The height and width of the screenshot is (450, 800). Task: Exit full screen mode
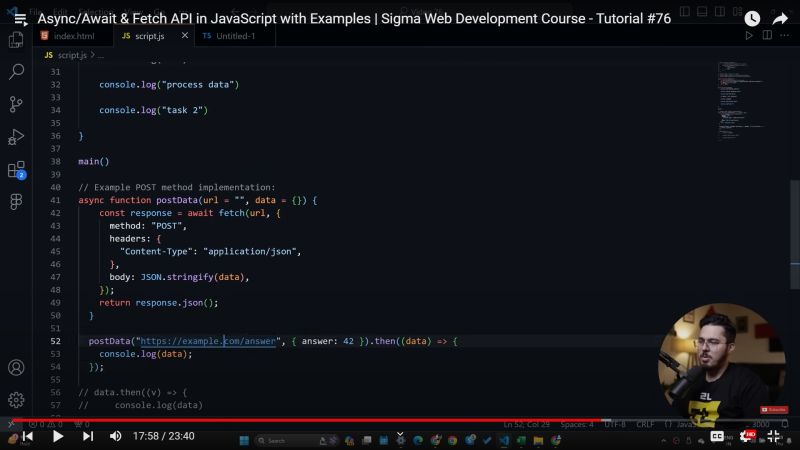pos(773,436)
